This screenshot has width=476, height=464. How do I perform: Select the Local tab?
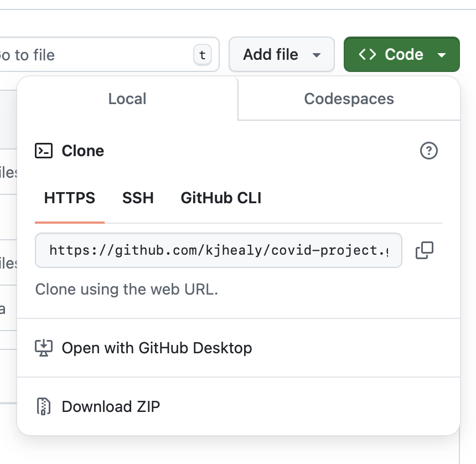point(127,99)
